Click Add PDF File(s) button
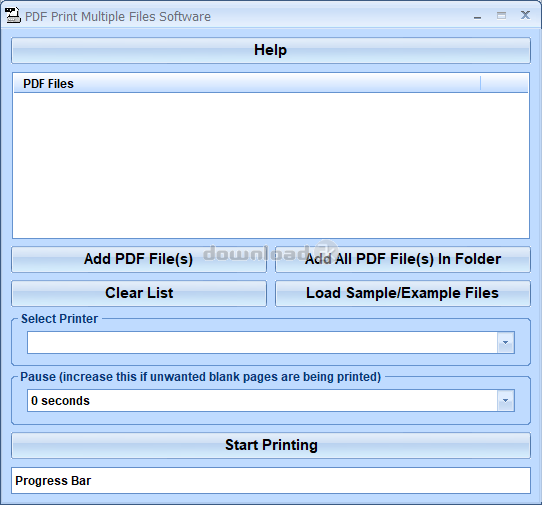Viewport: 542px width, 505px height. (x=139, y=259)
